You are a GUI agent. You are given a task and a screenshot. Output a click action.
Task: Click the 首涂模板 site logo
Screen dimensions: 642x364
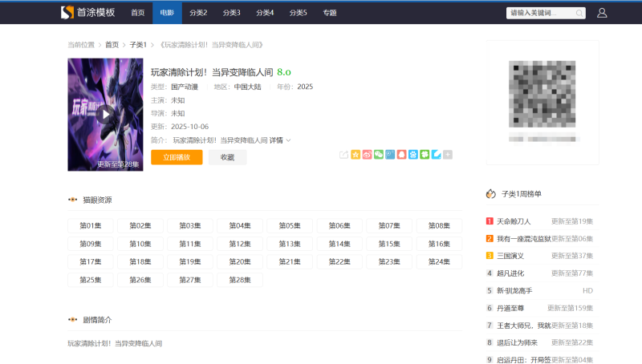point(87,12)
